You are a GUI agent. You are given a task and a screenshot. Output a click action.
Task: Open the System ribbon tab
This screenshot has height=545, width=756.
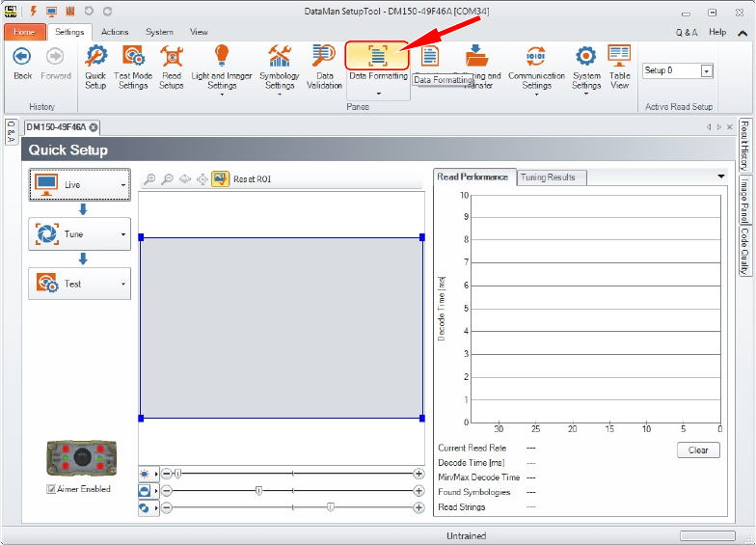160,32
